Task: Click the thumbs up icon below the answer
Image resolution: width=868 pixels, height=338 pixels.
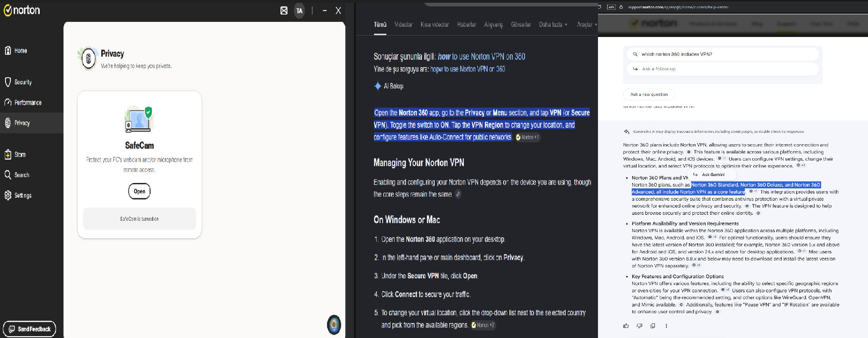Action: (x=626, y=326)
